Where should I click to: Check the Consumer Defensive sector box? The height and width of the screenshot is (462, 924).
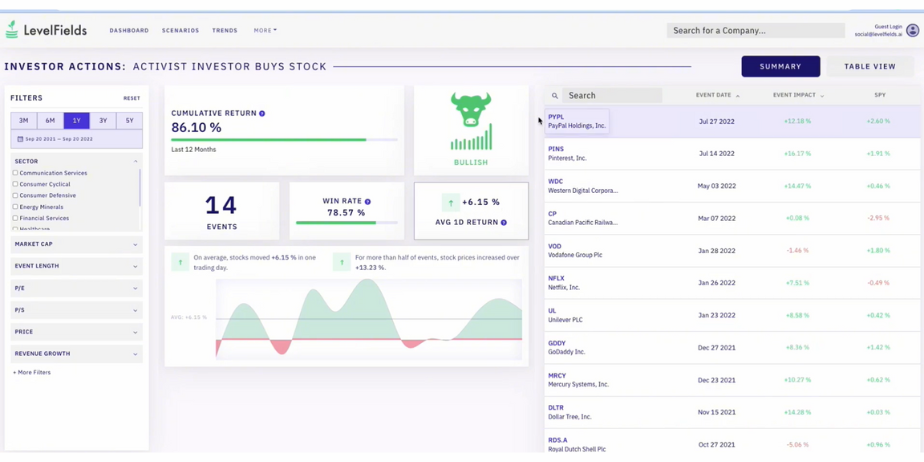click(x=15, y=196)
